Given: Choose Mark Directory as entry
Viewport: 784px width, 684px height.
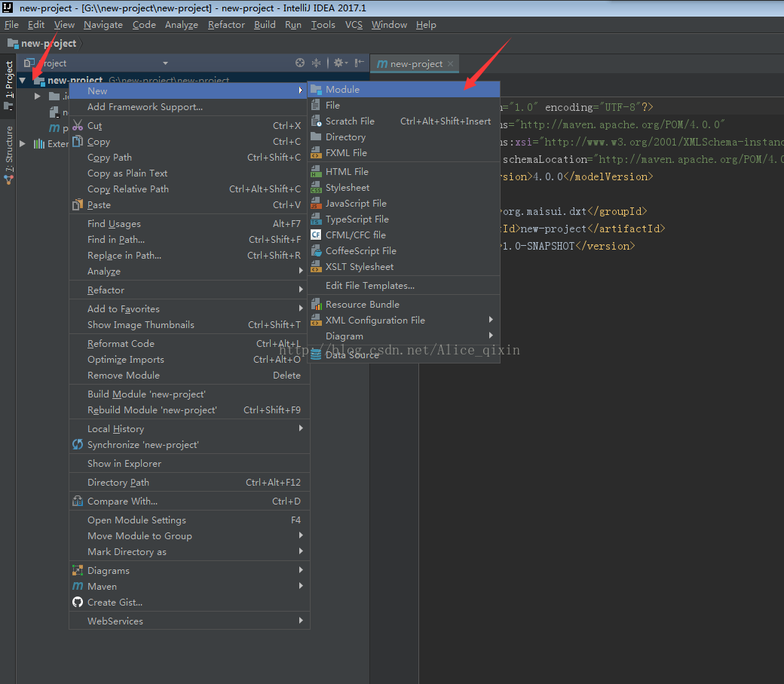Looking at the screenshot, I should (189, 551).
